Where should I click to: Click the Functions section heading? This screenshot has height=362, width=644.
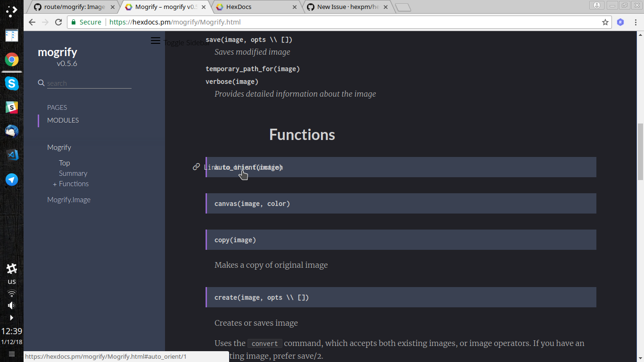click(x=302, y=135)
